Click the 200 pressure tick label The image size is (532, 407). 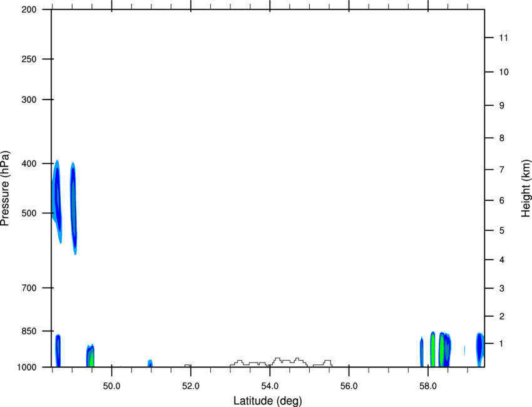[x=29, y=10]
